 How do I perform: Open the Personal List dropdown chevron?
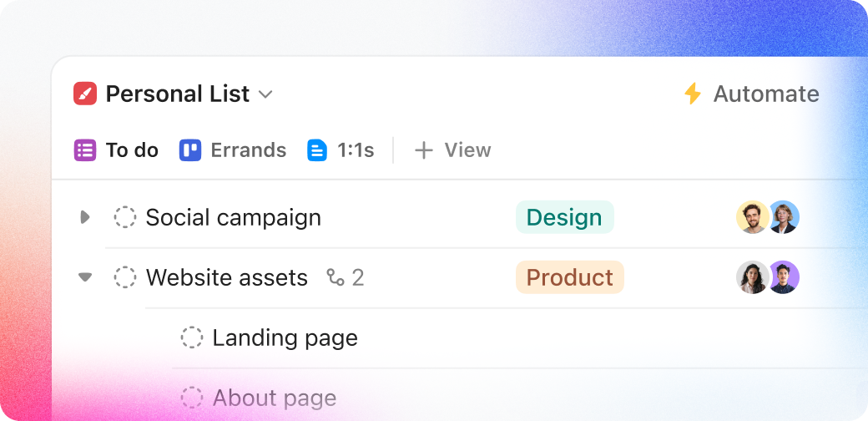(265, 94)
